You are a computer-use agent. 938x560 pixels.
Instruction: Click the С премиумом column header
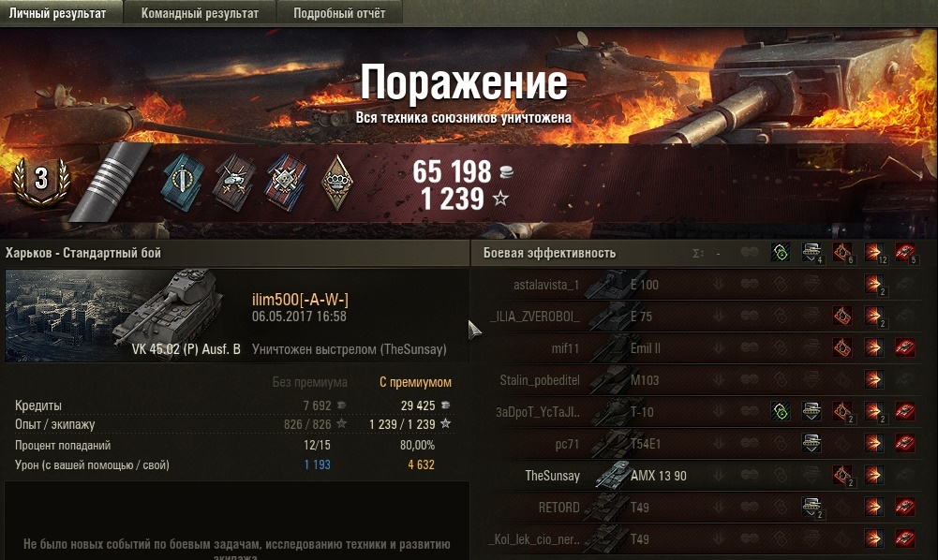pos(415,382)
